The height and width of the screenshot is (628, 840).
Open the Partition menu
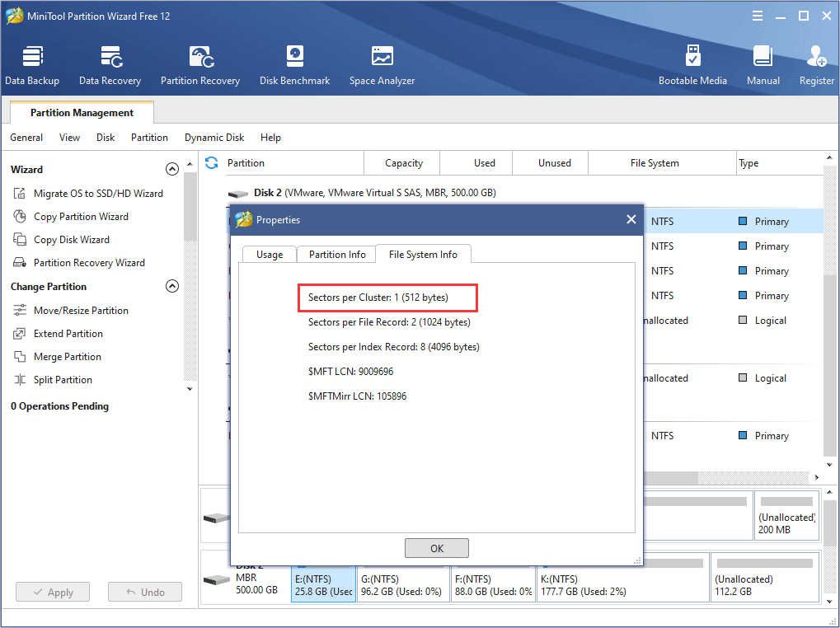[149, 138]
